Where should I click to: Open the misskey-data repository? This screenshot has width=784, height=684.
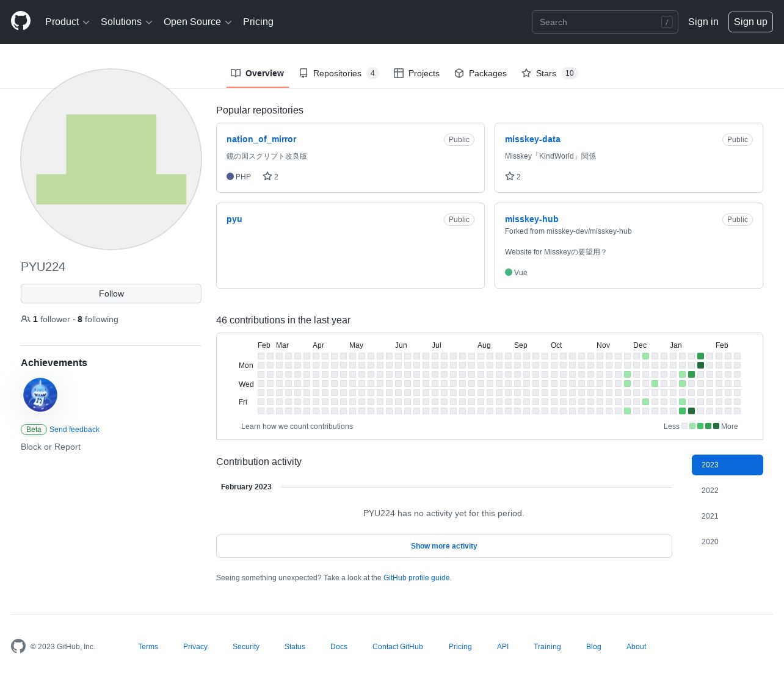(532, 139)
